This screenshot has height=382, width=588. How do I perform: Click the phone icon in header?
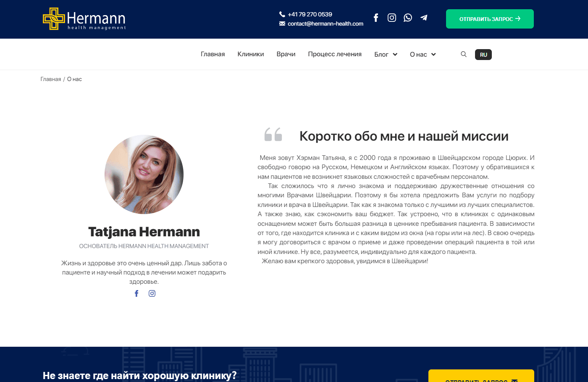pyautogui.click(x=282, y=14)
